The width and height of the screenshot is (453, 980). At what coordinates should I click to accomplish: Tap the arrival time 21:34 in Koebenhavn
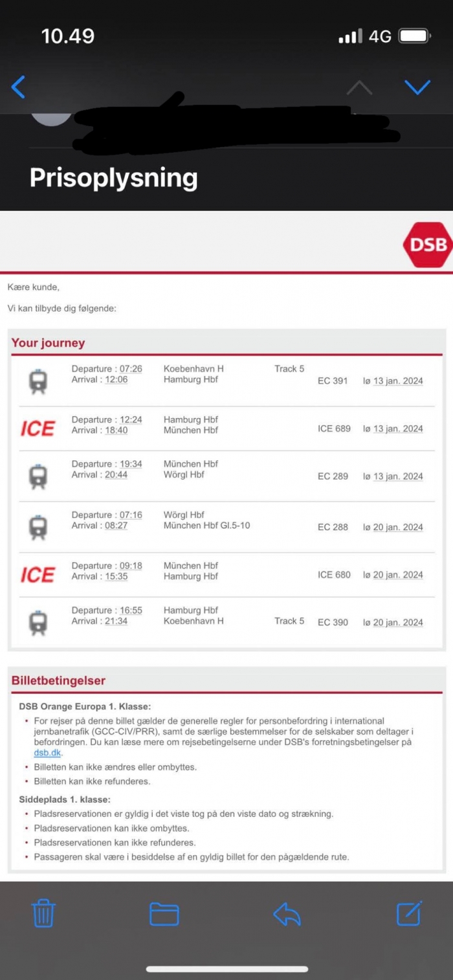116,621
